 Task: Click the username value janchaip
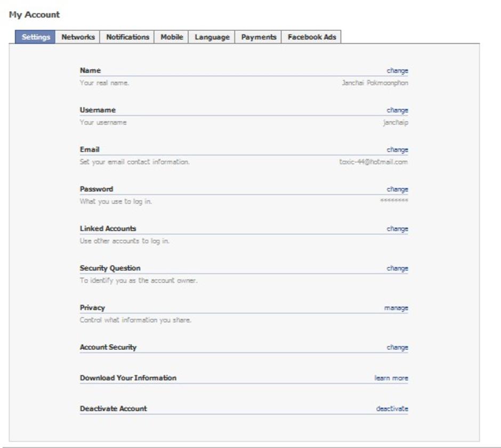[395, 123]
